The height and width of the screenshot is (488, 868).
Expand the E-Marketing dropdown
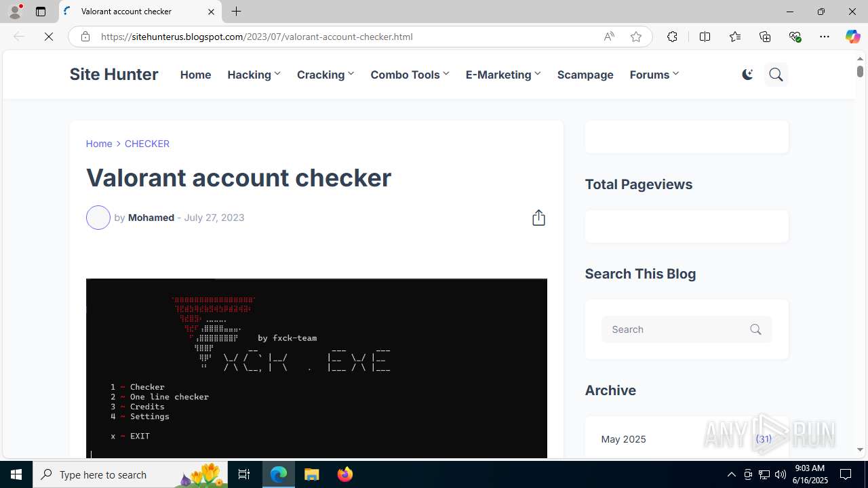pos(503,75)
